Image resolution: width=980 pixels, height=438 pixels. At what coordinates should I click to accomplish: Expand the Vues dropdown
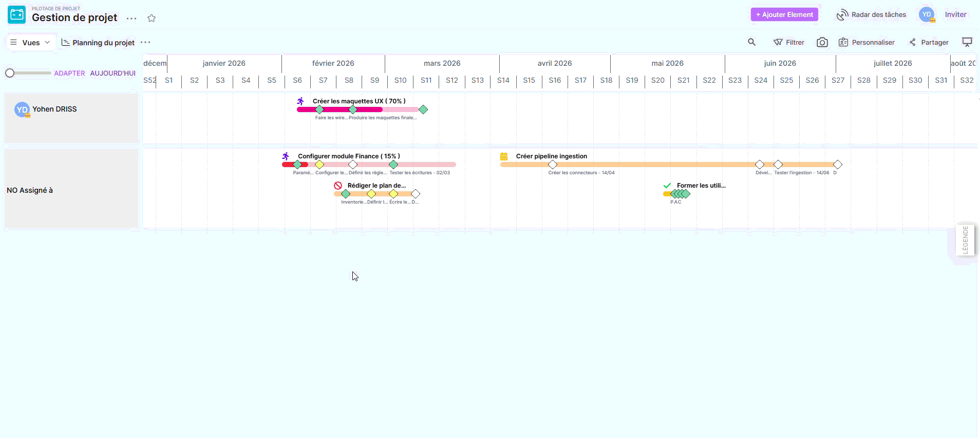click(31, 43)
